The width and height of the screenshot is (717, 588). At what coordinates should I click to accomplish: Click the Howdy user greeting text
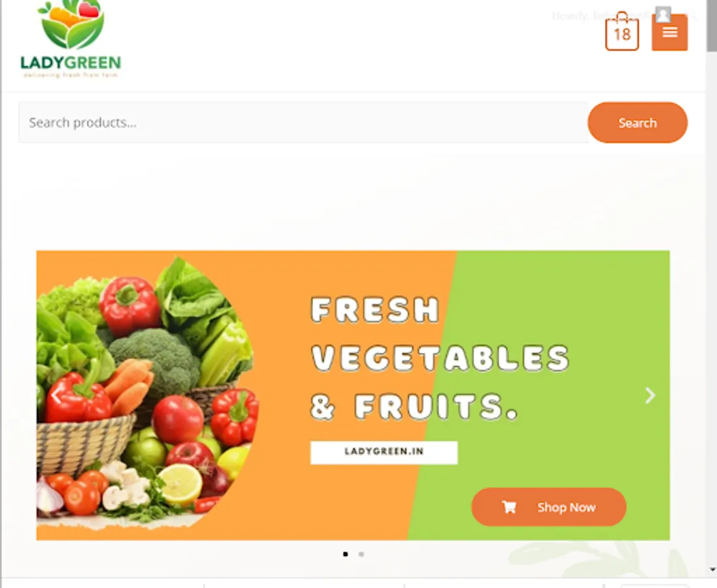(600, 16)
